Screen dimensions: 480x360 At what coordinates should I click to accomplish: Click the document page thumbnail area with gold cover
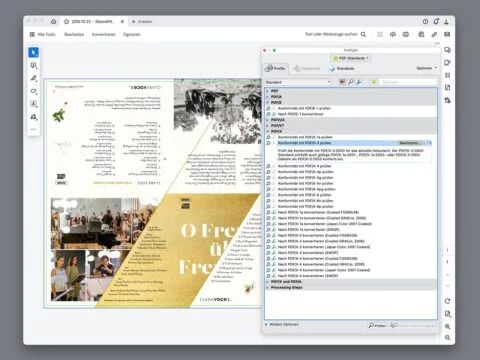tap(153, 193)
